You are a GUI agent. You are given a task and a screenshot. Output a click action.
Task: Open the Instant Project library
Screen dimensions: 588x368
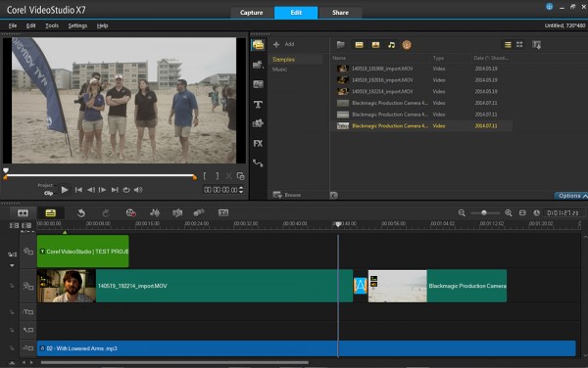[258, 65]
